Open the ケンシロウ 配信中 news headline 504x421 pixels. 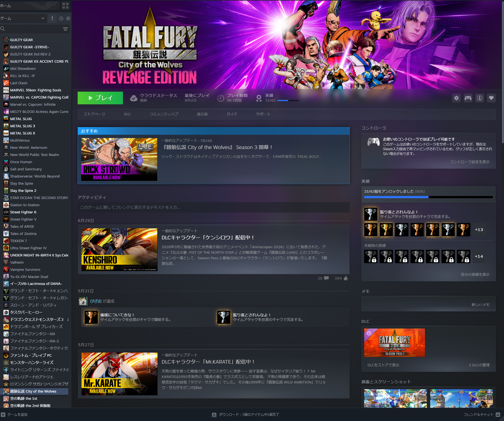(208, 237)
